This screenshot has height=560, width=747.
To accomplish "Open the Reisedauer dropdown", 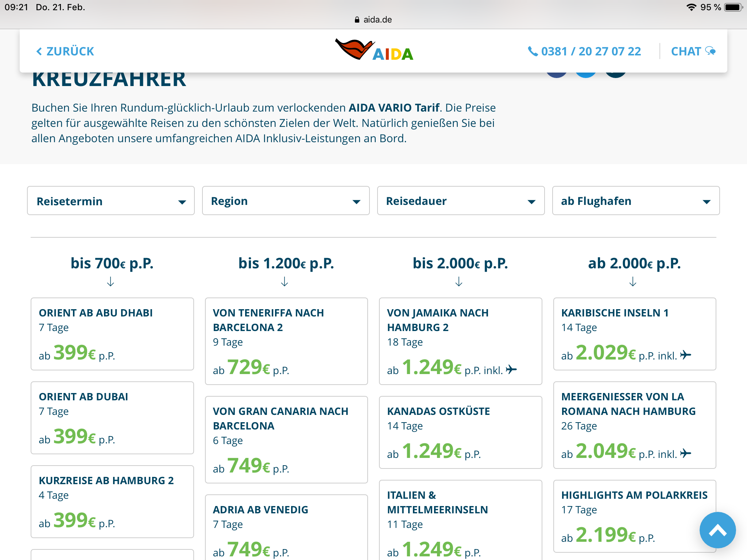I will coord(461,201).
